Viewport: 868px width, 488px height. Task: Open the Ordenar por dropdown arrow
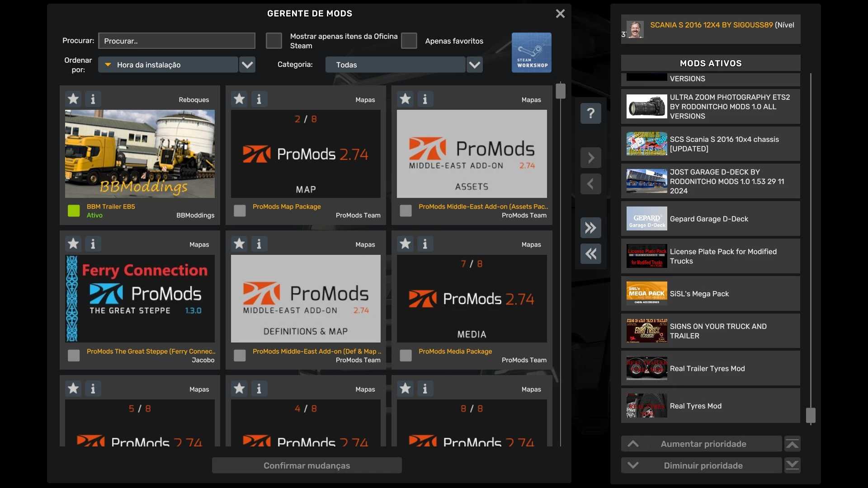[247, 65]
